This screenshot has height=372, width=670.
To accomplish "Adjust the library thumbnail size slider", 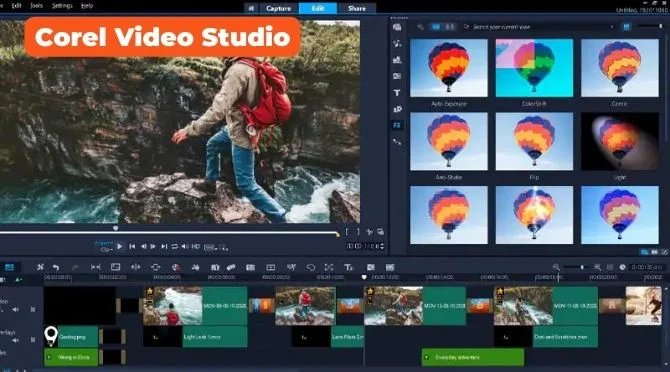I will pyautogui.click(x=649, y=26).
